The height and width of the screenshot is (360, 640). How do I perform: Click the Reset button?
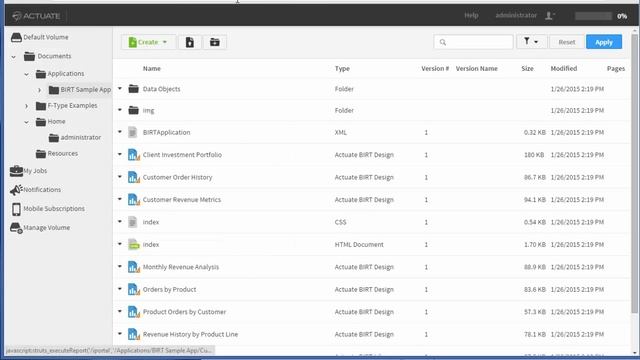pos(567,42)
